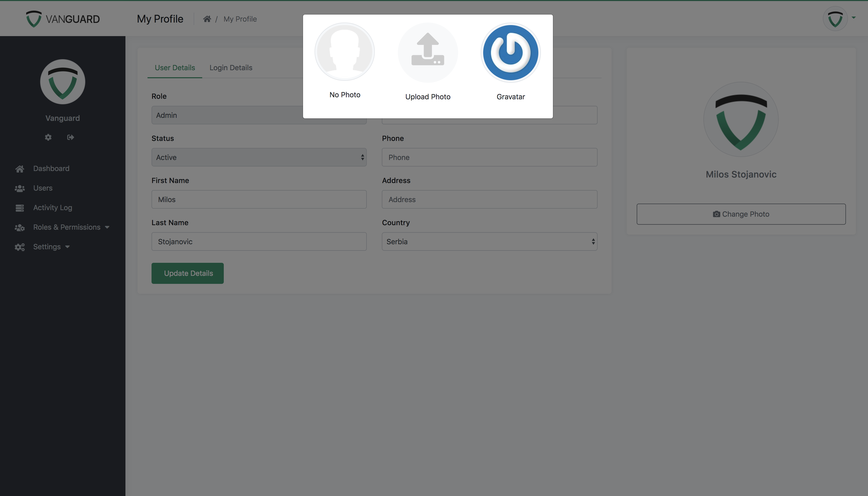868x496 pixels.
Task: Click the sidebar logout icon
Action: (70, 137)
